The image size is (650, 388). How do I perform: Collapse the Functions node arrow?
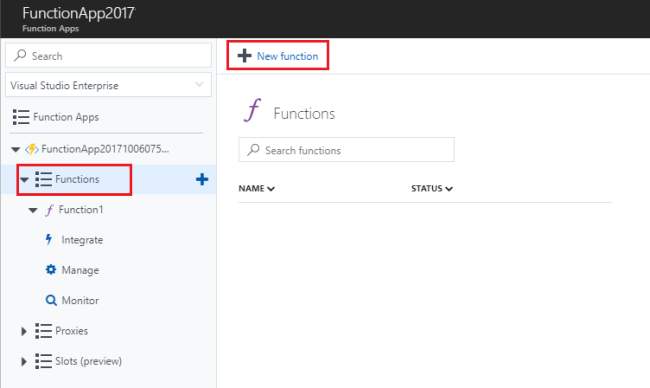[24, 179]
